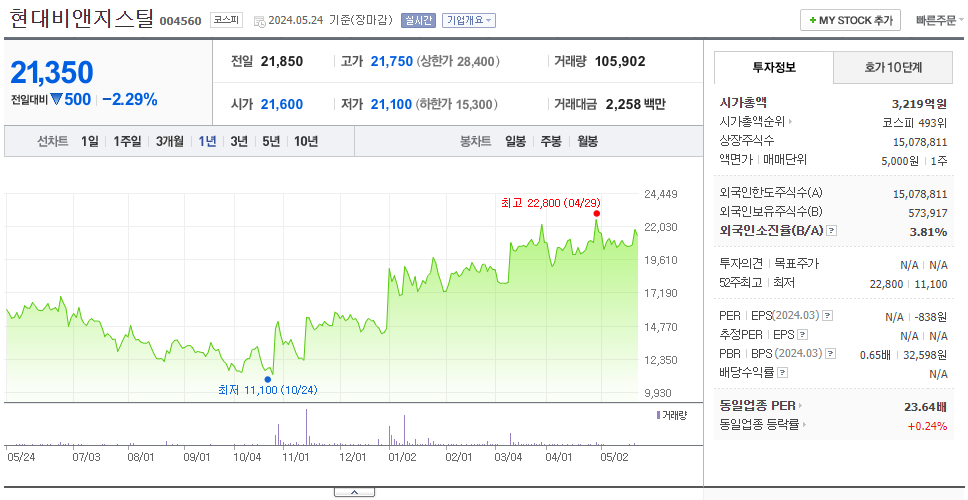Screen dimensions: 968x500
Task: Open help icon next to 외국인소진율(B/A)
Action: click(832, 231)
